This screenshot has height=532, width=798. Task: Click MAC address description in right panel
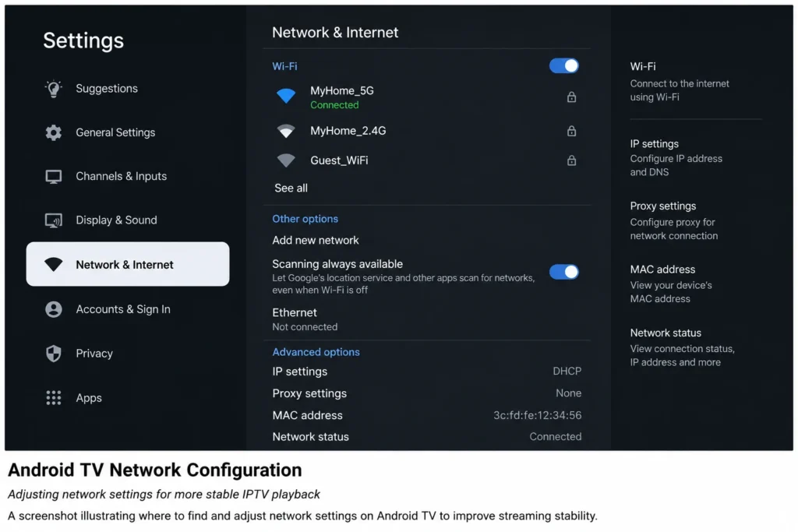(671, 292)
